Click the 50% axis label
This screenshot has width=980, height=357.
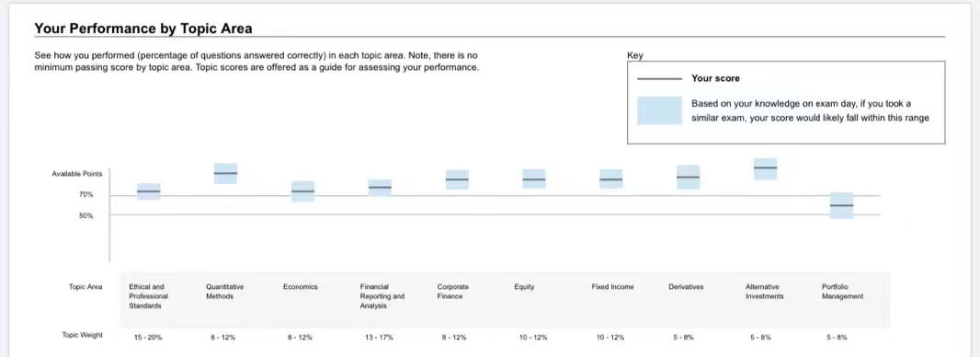coord(85,216)
